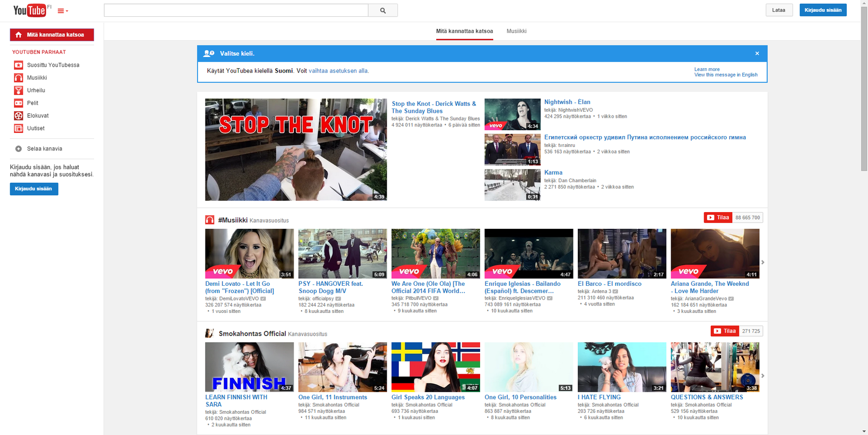Focus the YouTube search field

point(236,10)
